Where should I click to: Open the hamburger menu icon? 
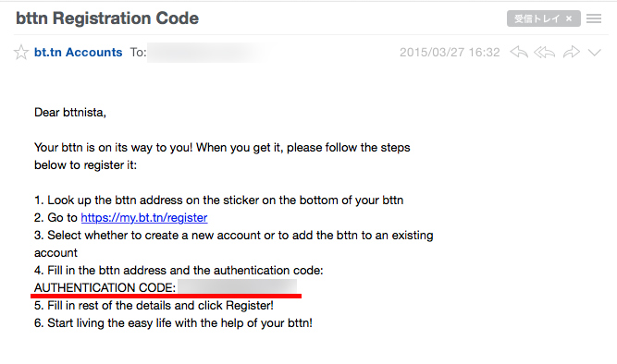(594, 18)
